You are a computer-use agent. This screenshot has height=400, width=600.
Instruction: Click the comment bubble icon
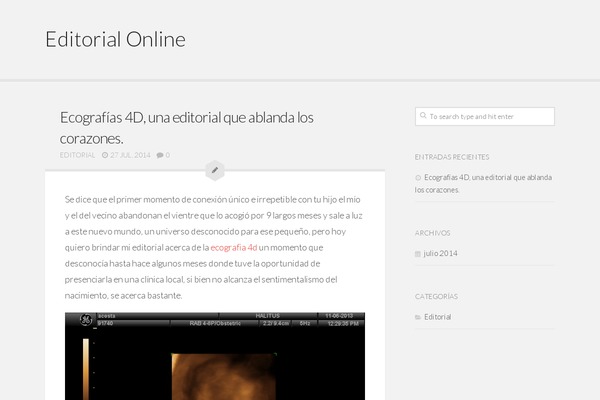click(x=160, y=155)
